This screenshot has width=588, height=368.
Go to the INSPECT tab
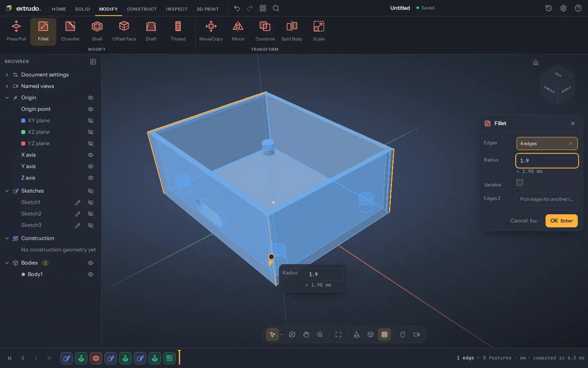click(x=177, y=9)
